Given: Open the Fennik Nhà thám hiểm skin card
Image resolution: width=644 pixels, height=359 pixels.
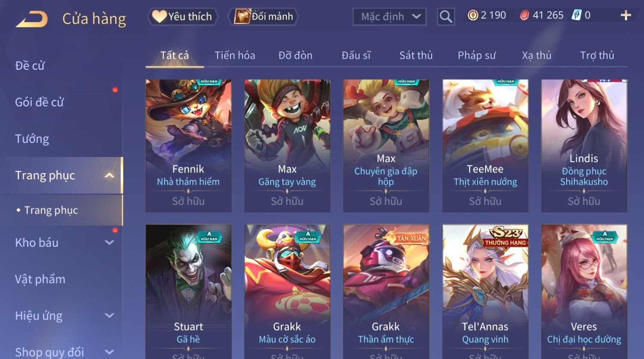Looking at the screenshot, I should click(188, 145).
